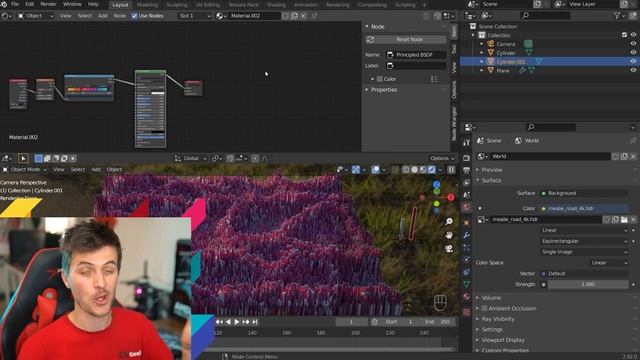This screenshot has width=640, height=360.
Task: Switch to the Node Wrangler sidebar tab
Action: pyautogui.click(x=454, y=124)
